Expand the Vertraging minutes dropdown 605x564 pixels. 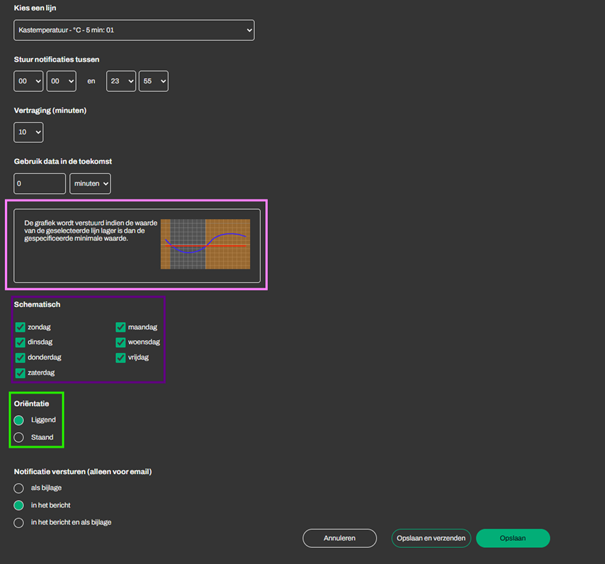tap(28, 132)
